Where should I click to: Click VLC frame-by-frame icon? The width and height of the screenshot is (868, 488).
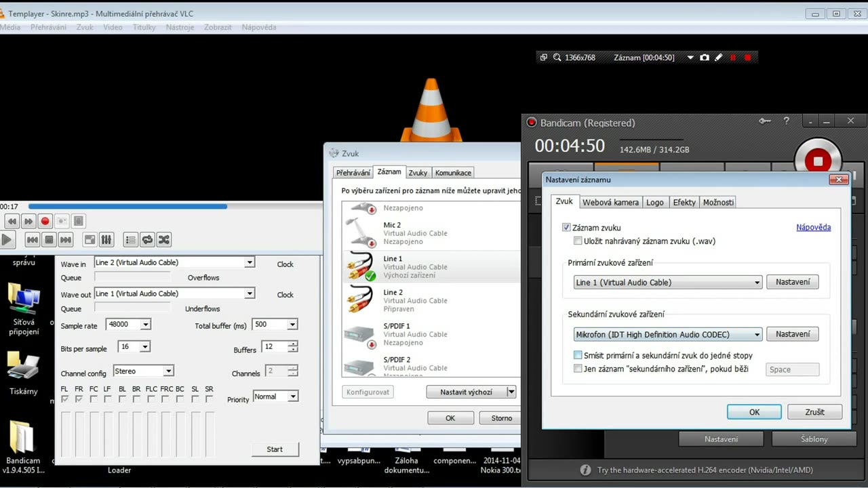[x=78, y=221]
